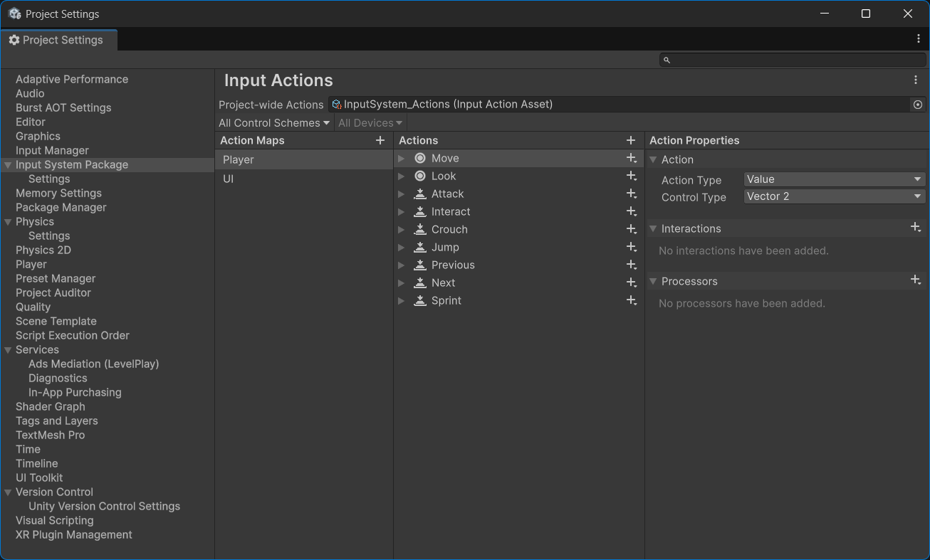Open Quality settings

click(33, 307)
